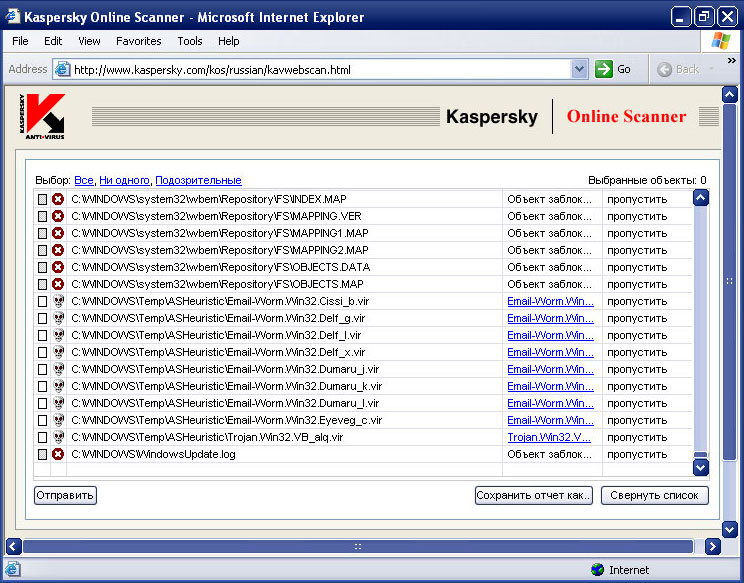Click the skull icon for Dumaru_j.vir
The image size is (744, 583).
pos(58,370)
